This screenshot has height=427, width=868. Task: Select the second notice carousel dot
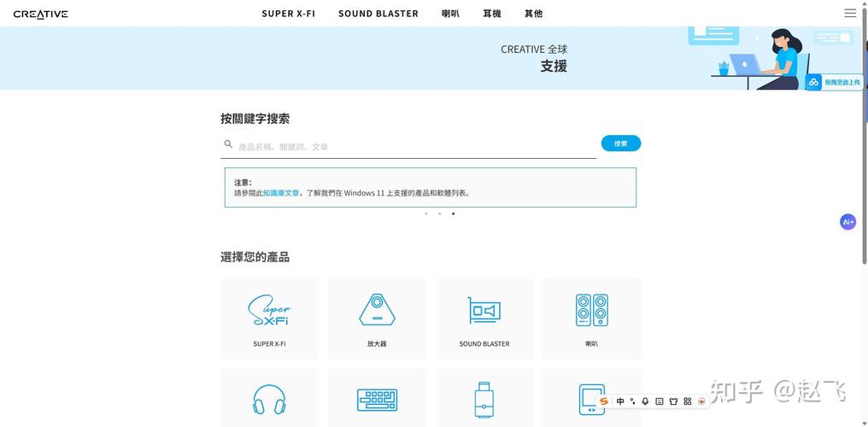click(x=439, y=213)
